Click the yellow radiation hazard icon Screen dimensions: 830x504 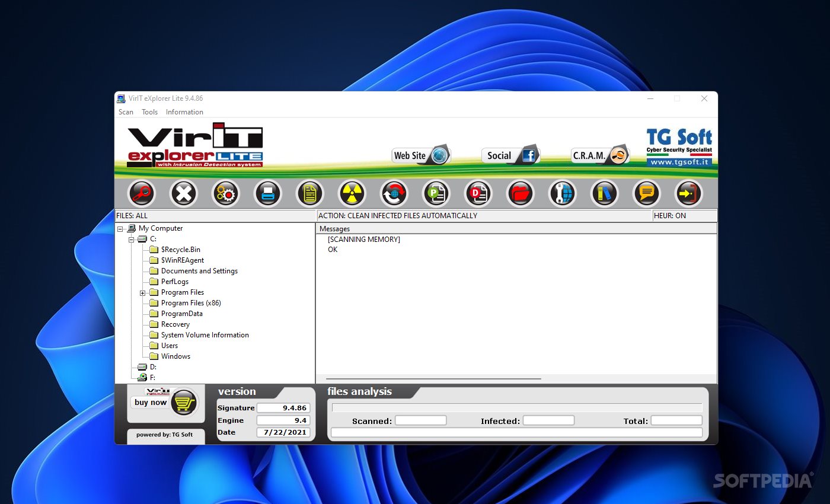pyautogui.click(x=352, y=193)
